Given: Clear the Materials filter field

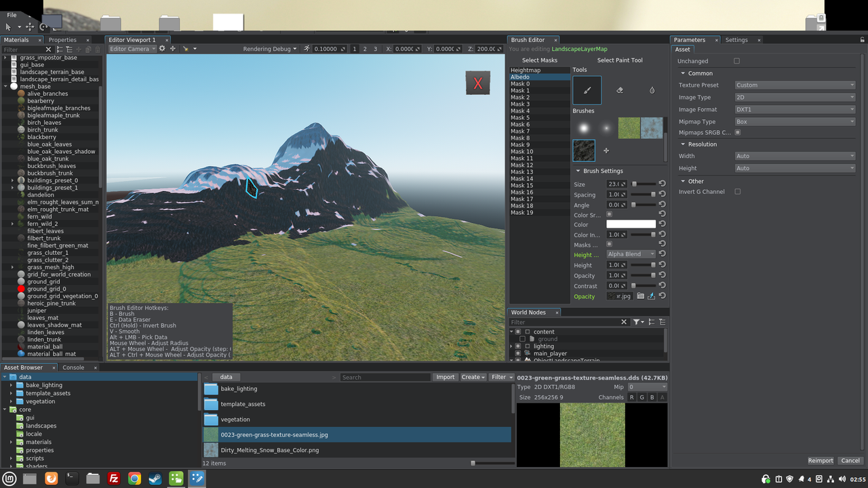Looking at the screenshot, I should click(48, 49).
